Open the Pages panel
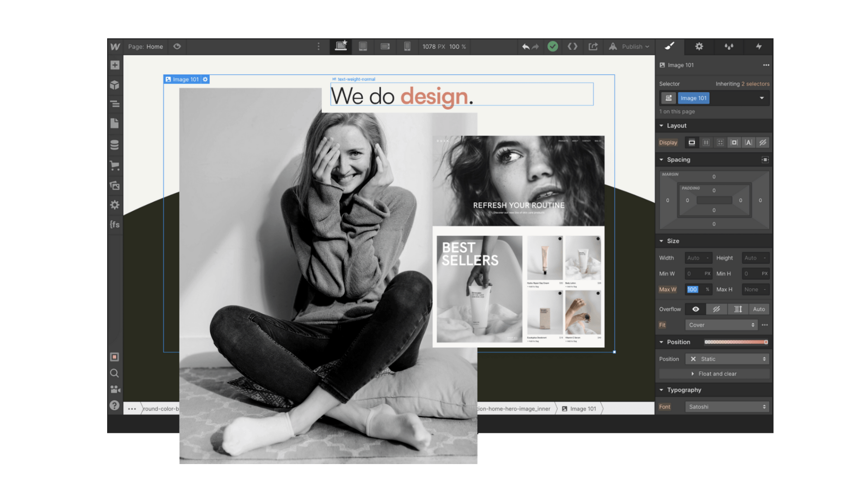Image resolution: width=868 pixels, height=488 pixels. tap(115, 123)
